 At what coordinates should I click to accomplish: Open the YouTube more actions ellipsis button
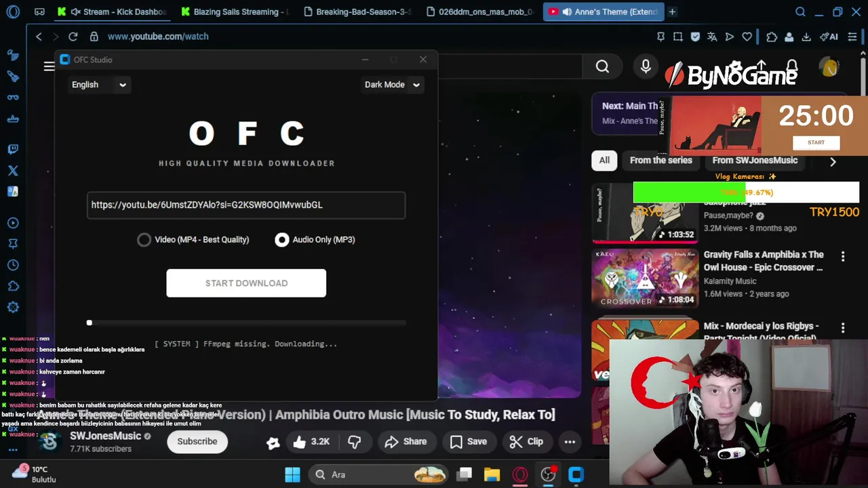570,441
